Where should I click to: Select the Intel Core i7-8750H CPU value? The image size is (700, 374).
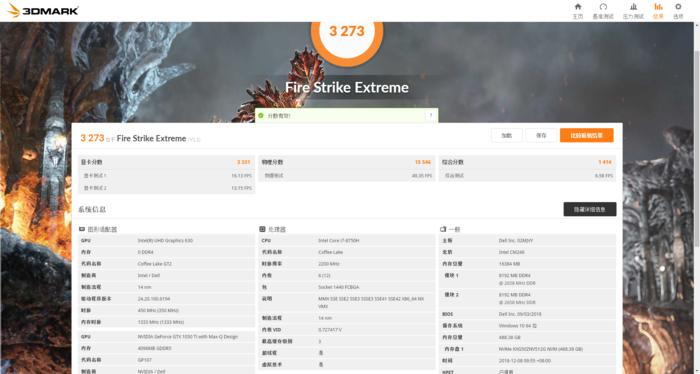point(338,241)
